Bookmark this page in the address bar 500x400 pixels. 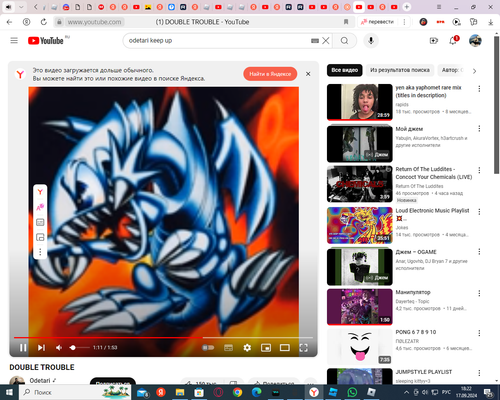(x=346, y=22)
